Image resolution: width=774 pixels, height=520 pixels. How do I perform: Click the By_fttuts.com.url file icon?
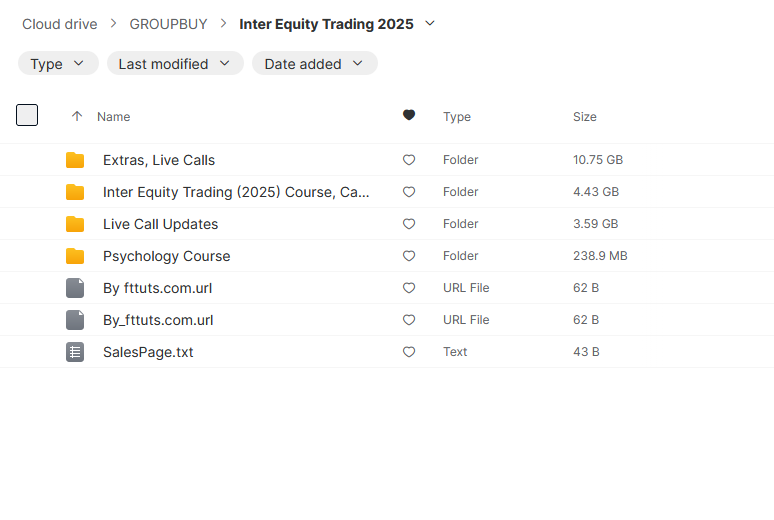coord(75,320)
